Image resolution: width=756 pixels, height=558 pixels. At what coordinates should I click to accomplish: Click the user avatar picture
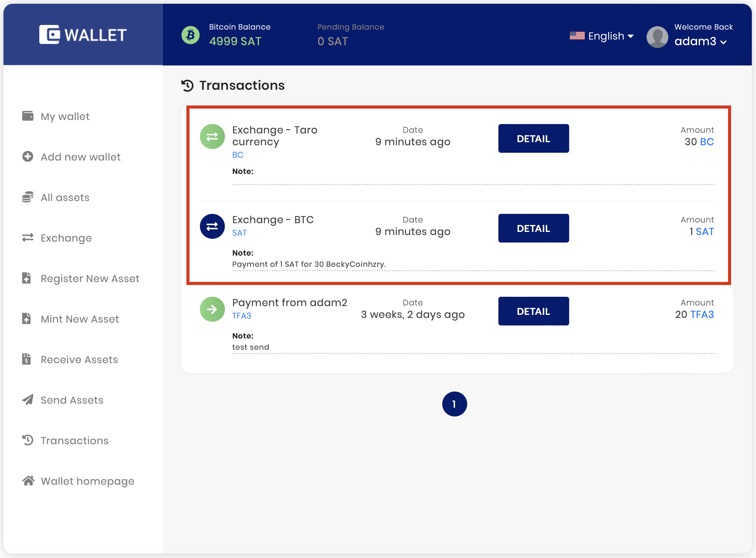(x=657, y=37)
